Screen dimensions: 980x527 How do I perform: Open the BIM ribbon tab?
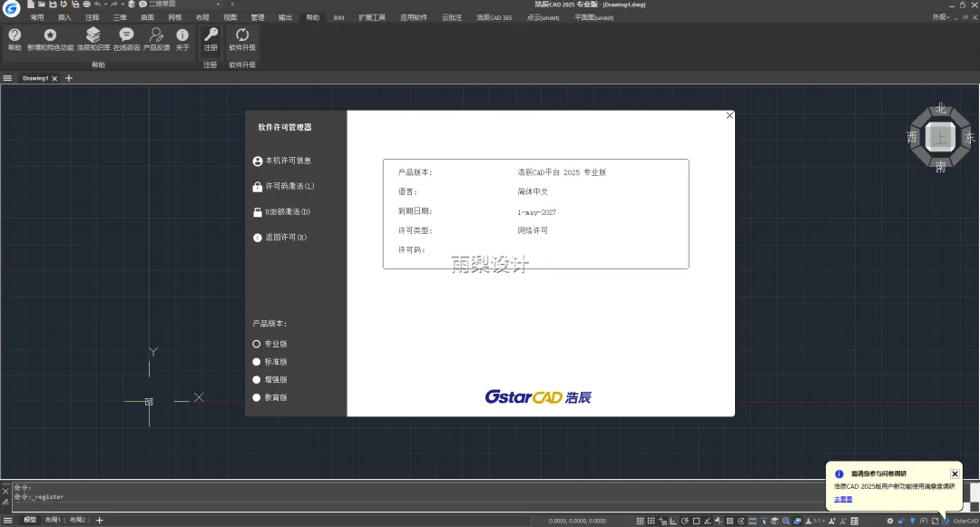click(x=338, y=17)
